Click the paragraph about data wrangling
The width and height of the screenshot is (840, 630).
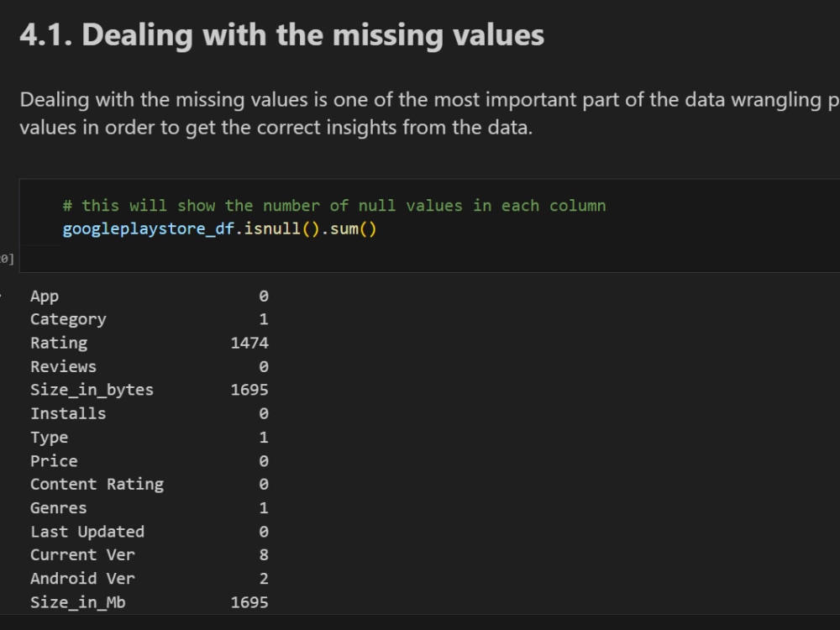(429, 113)
